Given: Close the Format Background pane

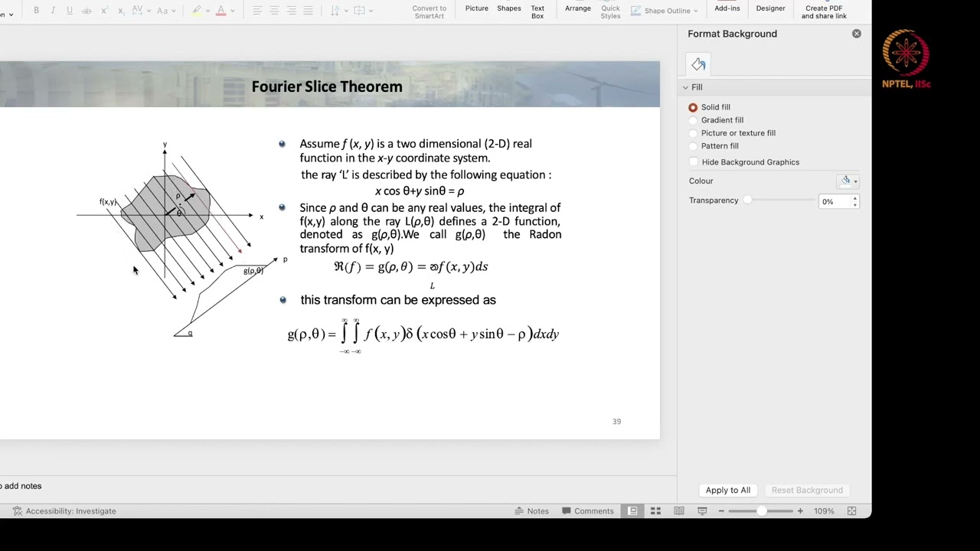Looking at the screenshot, I should pyautogui.click(x=857, y=34).
